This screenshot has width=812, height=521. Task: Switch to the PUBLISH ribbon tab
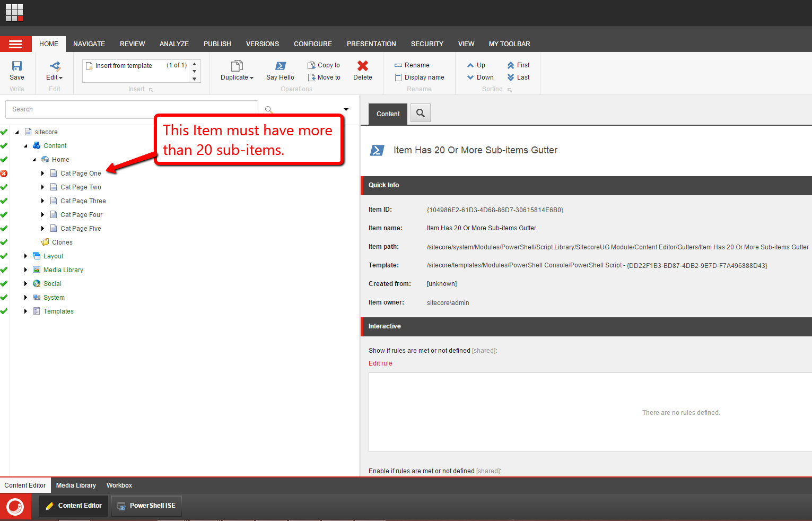pos(217,44)
